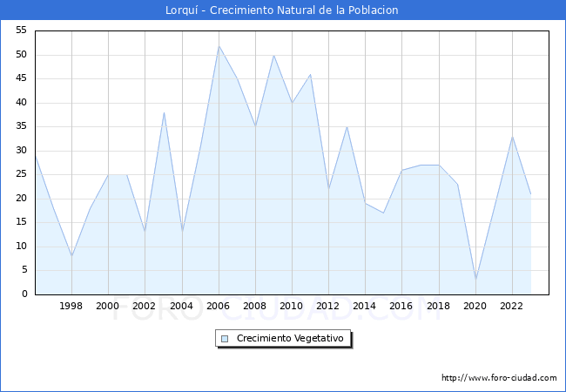The image size is (566, 392).
Task: Click the y-axis value 40
Action: 21,103
